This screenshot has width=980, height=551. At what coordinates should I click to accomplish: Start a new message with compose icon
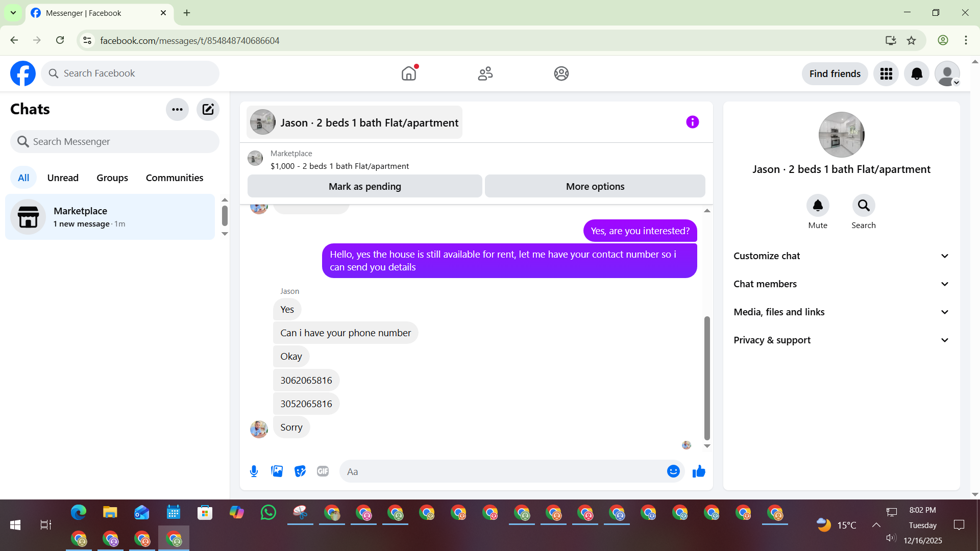click(x=208, y=109)
